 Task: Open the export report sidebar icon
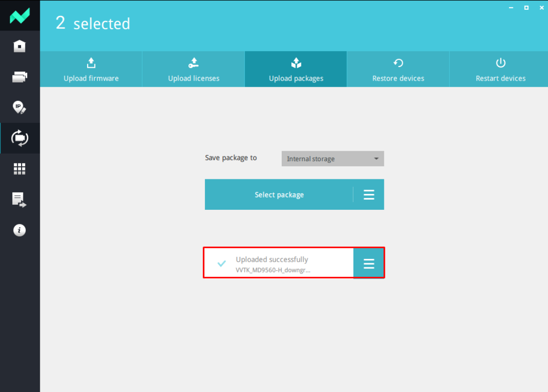click(x=20, y=200)
